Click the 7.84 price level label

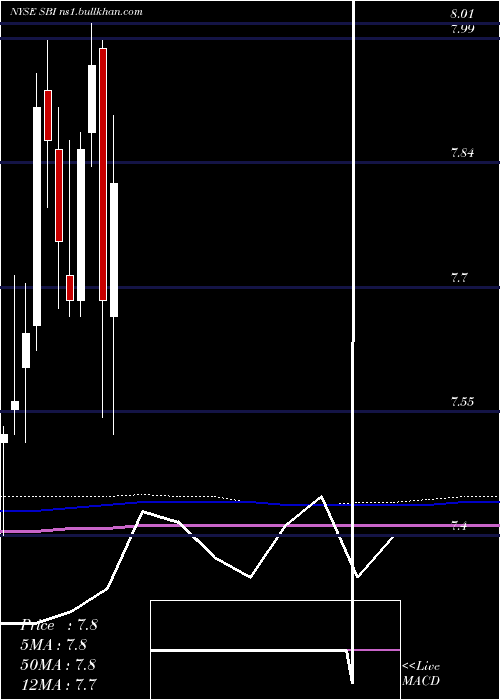[462, 153]
